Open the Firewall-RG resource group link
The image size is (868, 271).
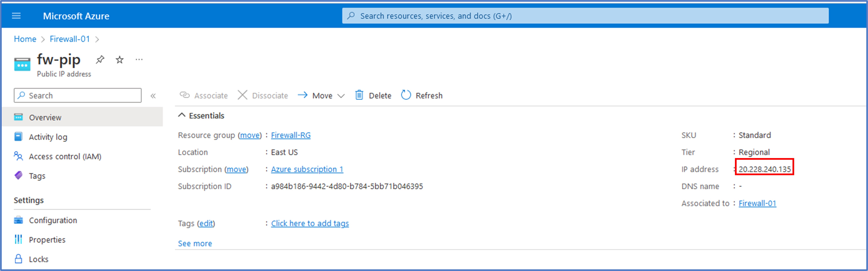(x=291, y=135)
